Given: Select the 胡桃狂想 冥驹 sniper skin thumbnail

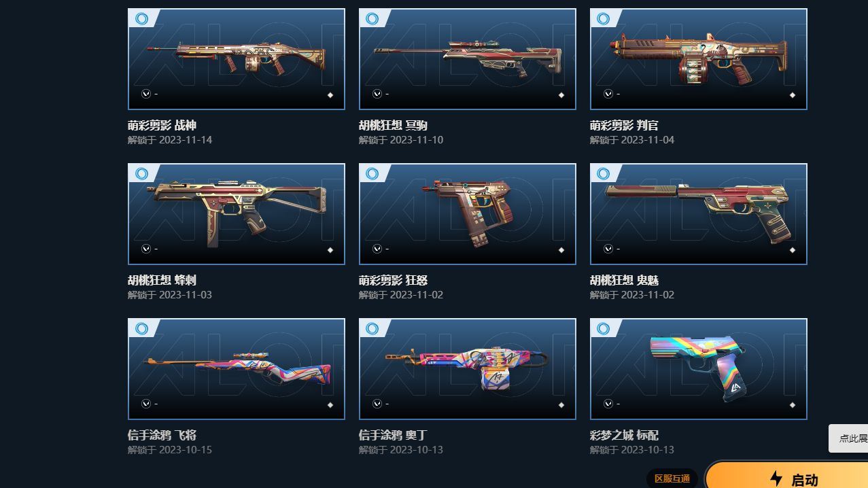Looking at the screenshot, I should (x=468, y=59).
